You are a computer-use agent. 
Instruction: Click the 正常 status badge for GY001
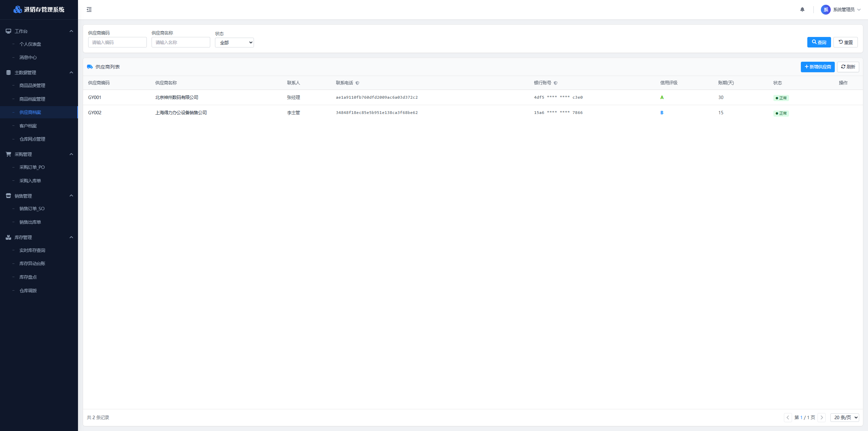click(x=781, y=98)
